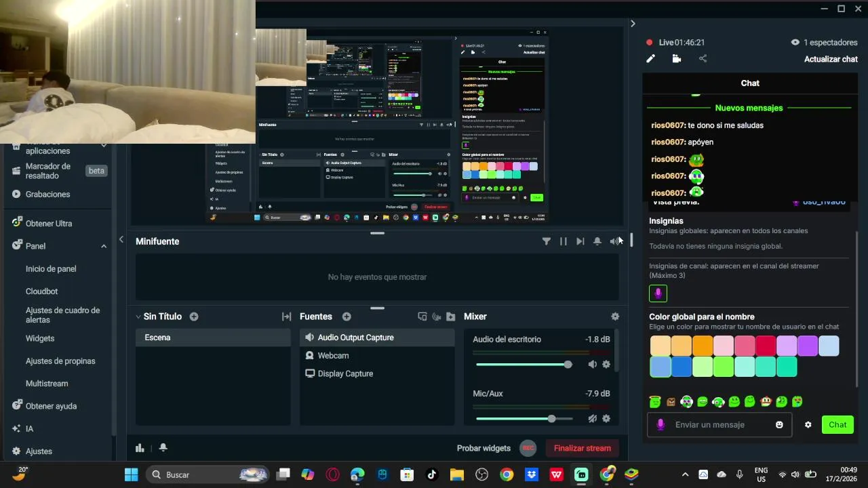Open Marcador de resaltado

pyautogui.click(x=48, y=171)
